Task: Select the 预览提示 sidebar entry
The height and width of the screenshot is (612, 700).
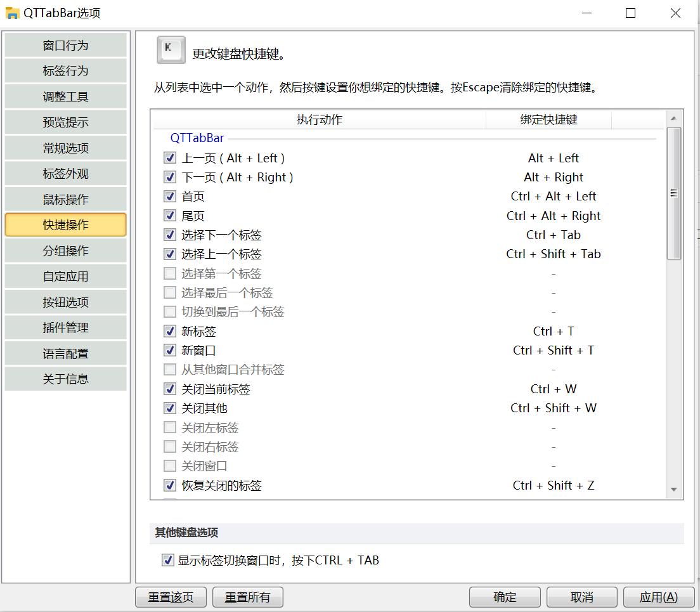Action: pyautogui.click(x=65, y=122)
